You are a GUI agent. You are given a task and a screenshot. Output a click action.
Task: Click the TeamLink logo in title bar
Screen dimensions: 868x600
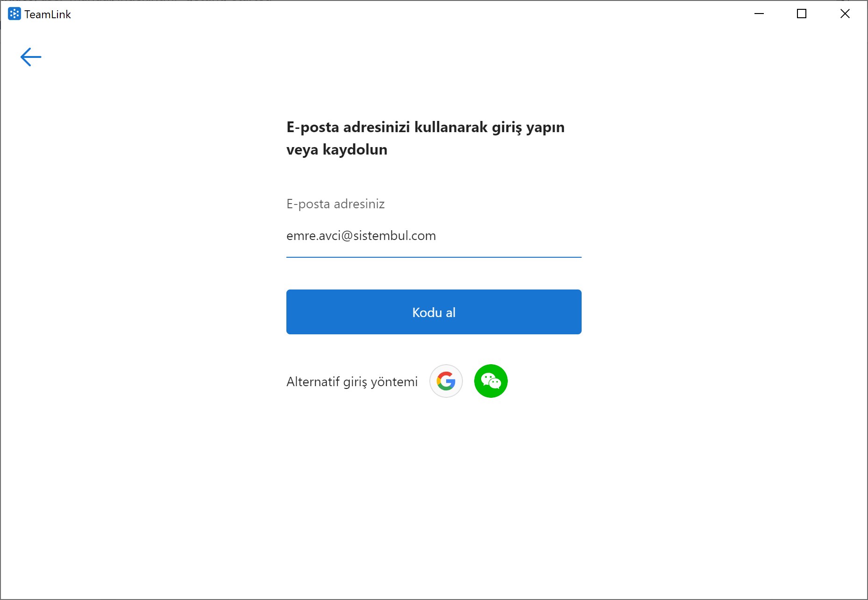point(14,14)
